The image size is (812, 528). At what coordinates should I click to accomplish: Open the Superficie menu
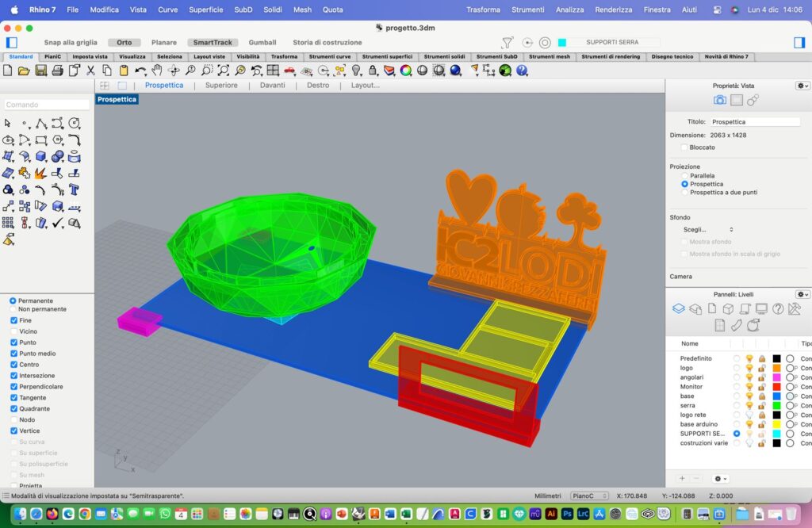click(205, 10)
